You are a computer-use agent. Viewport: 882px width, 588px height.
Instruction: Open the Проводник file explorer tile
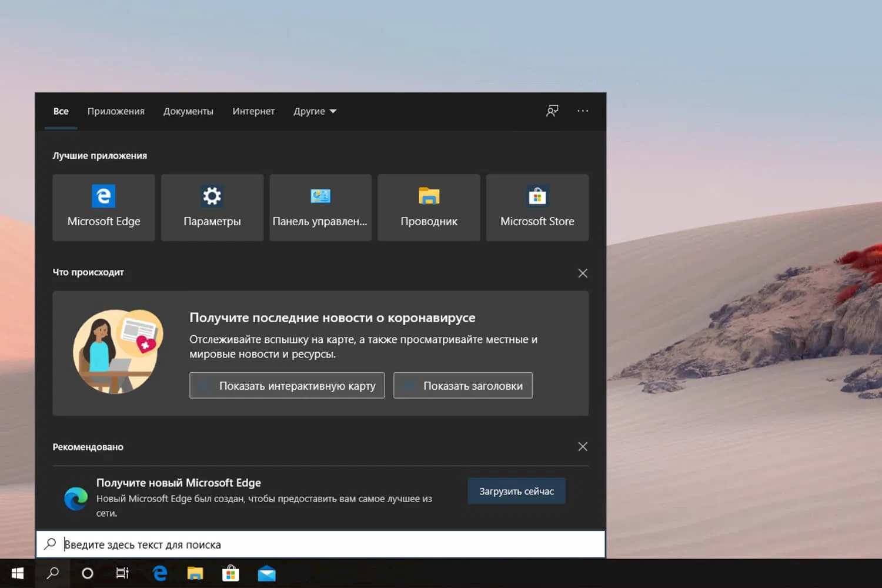pos(429,208)
